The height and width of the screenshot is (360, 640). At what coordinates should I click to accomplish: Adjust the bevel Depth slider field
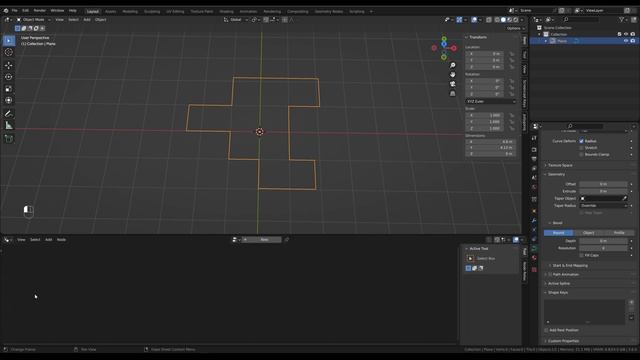(x=603, y=241)
